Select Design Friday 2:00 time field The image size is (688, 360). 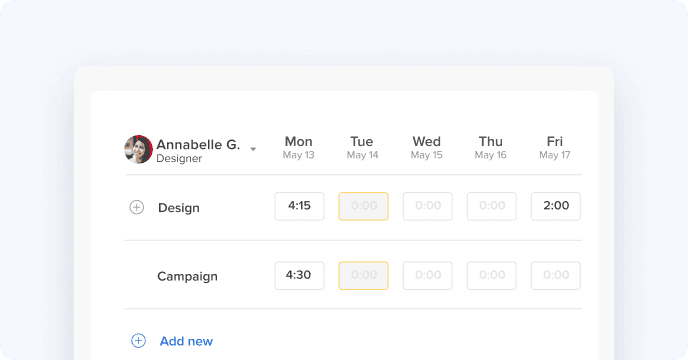click(555, 206)
